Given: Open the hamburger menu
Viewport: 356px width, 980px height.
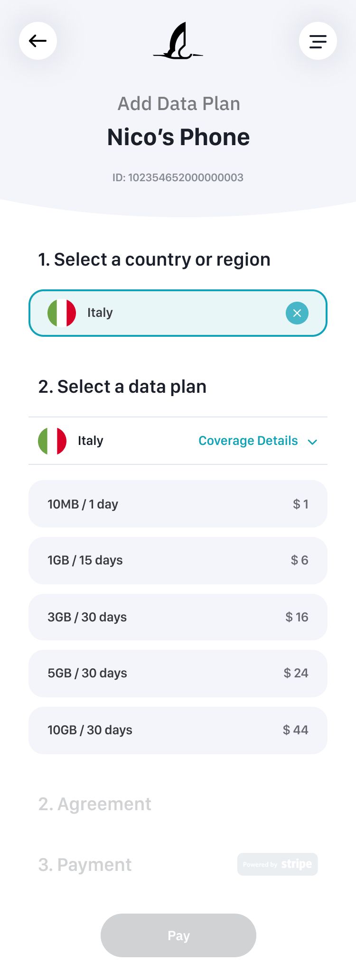Looking at the screenshot, I should click(x=318, y=41).
